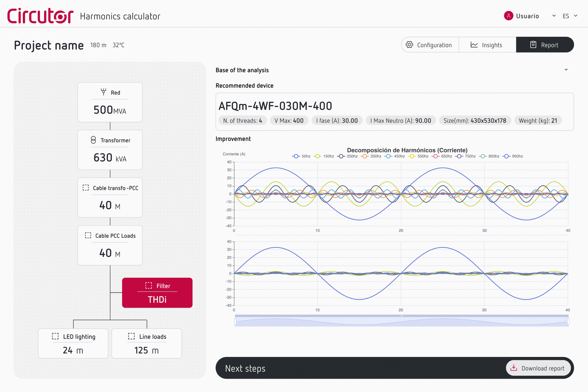Open the Usuario account dropdown

pos(554,16)
